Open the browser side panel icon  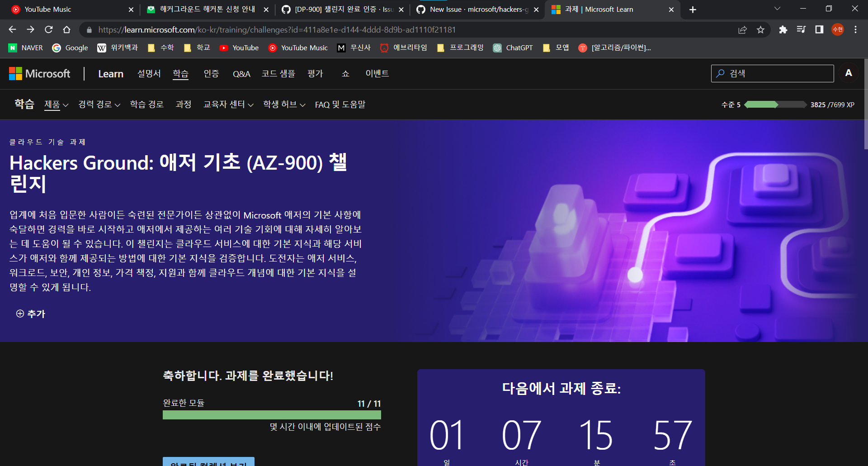pos(818,29)
